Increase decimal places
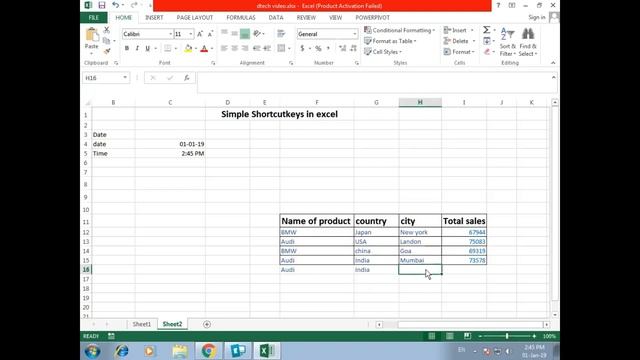 pyautogui.click(x=342, y=48)
